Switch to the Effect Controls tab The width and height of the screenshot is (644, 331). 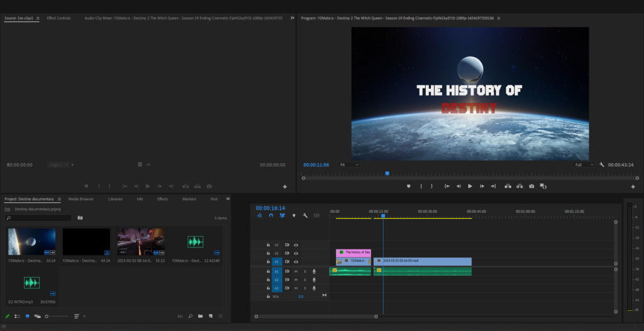[58, 18]
